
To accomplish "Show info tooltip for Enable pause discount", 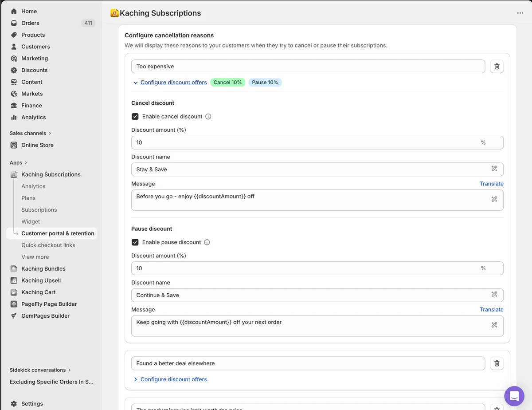I will (x=207, y=242).
